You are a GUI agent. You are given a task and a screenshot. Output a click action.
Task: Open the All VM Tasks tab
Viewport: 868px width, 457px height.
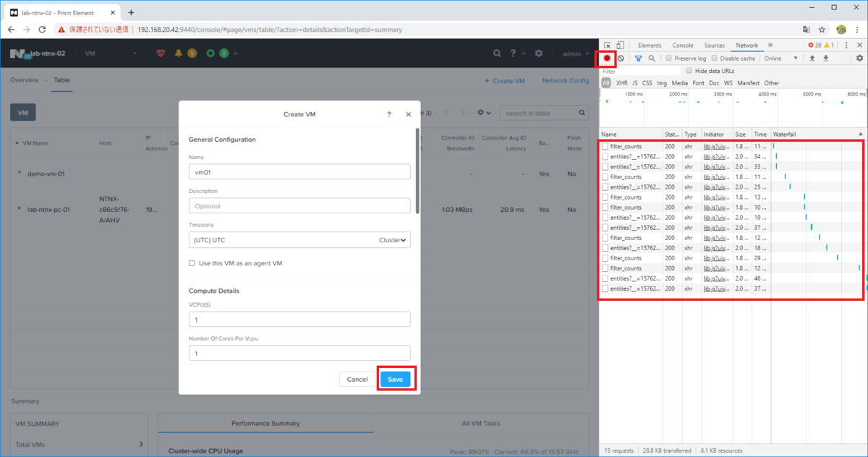click(x=481, y=423)
